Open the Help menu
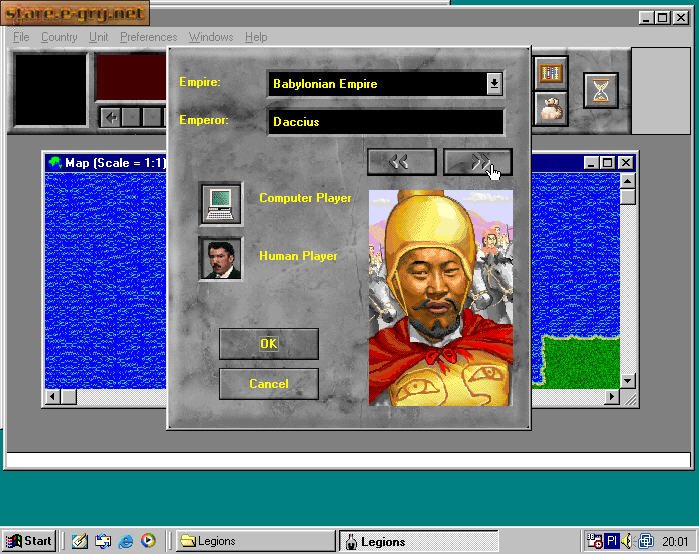 tap(256, 37)
